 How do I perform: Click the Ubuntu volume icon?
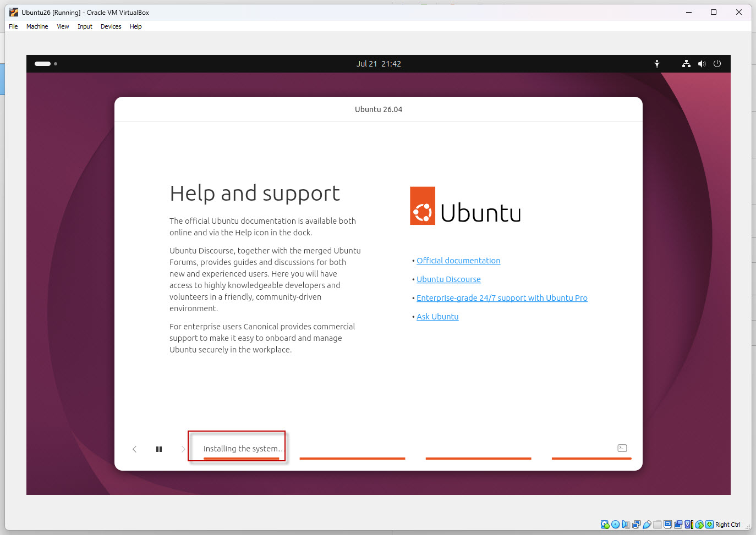(x=702, y=64)
